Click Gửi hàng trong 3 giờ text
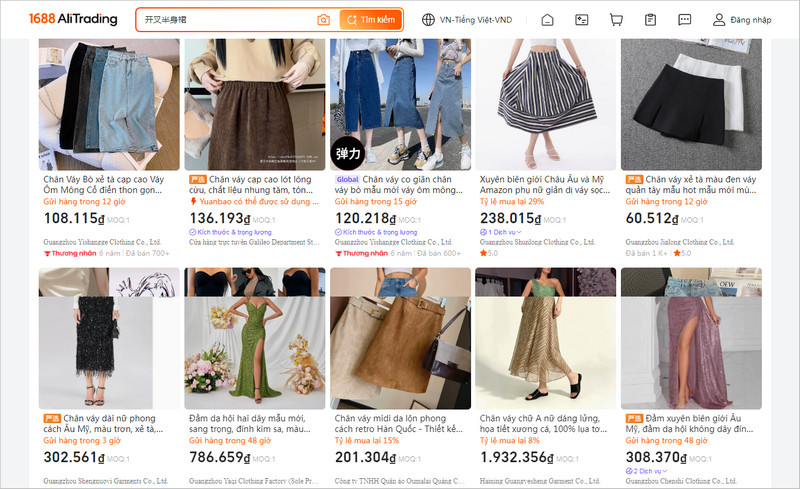Image resolution: width=800 pixels, height=489 pixels. (x=82, y=441)
